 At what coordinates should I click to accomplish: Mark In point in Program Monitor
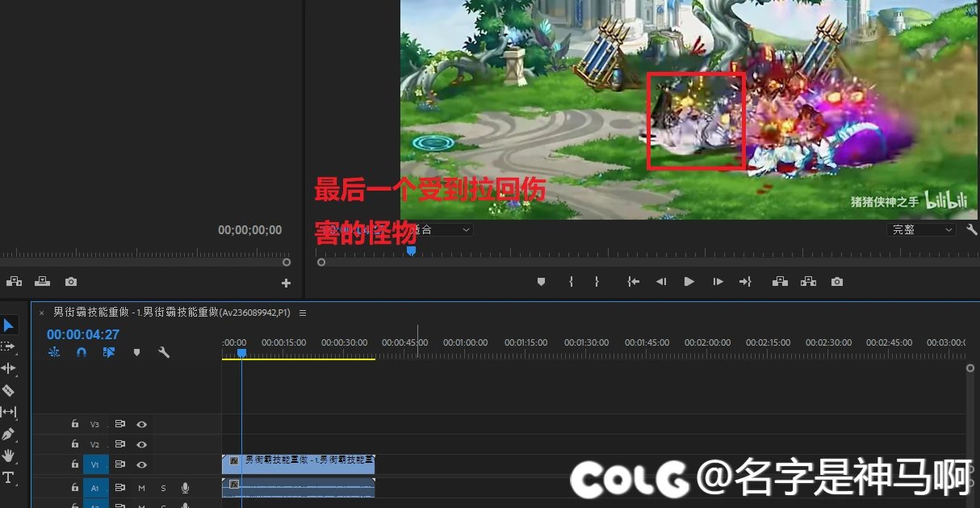pos(571,282)
